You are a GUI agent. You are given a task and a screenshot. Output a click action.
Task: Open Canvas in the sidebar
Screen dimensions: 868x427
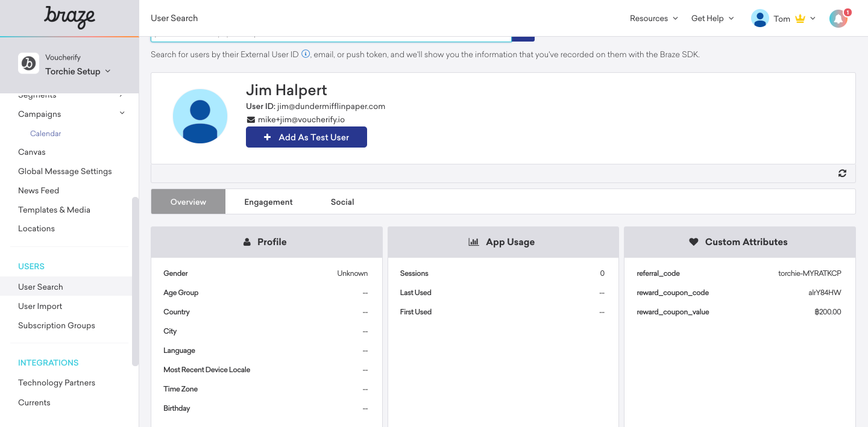coord(32,152)
